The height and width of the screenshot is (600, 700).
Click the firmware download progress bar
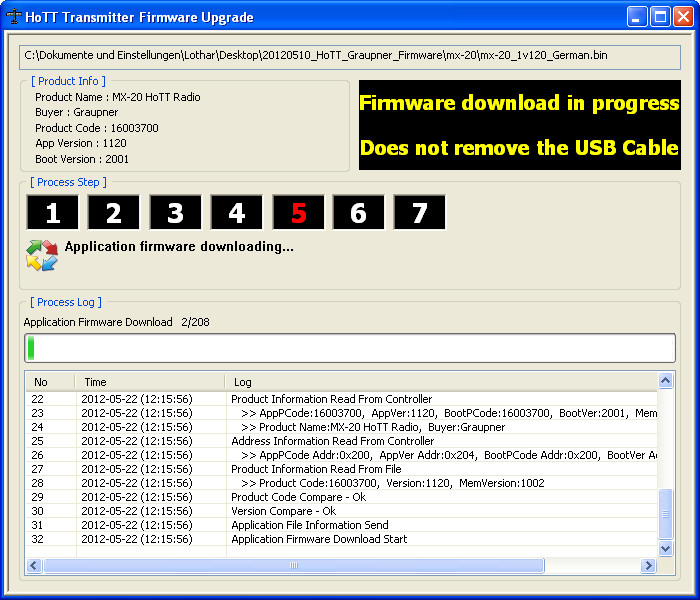pos(350,348)
